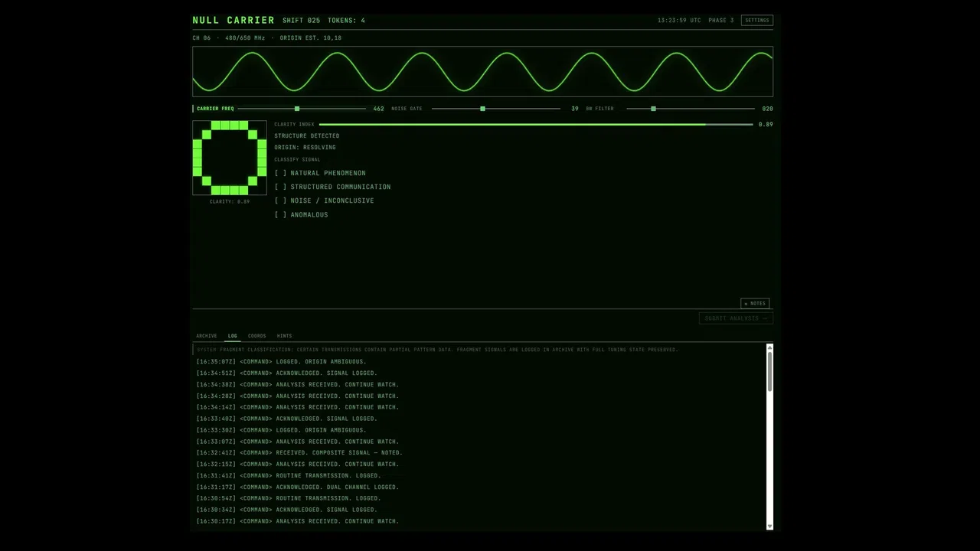This screenshot has height=551, width=980.
Task: Check the Anomalous classification option
Action: click(x=301, y=215)
